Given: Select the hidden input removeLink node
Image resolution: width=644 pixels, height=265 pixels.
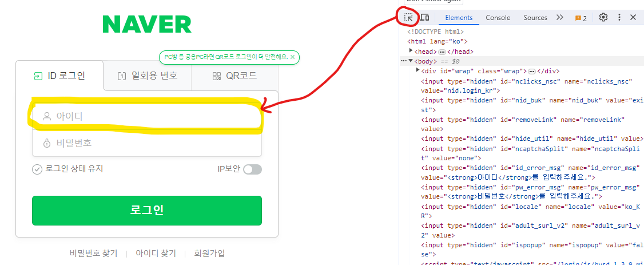Looking at the screenshot, I should point(523,125).
